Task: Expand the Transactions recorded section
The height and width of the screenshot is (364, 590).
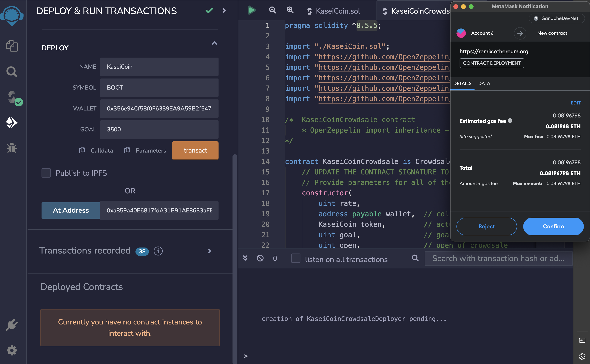Action: (209, 251)
